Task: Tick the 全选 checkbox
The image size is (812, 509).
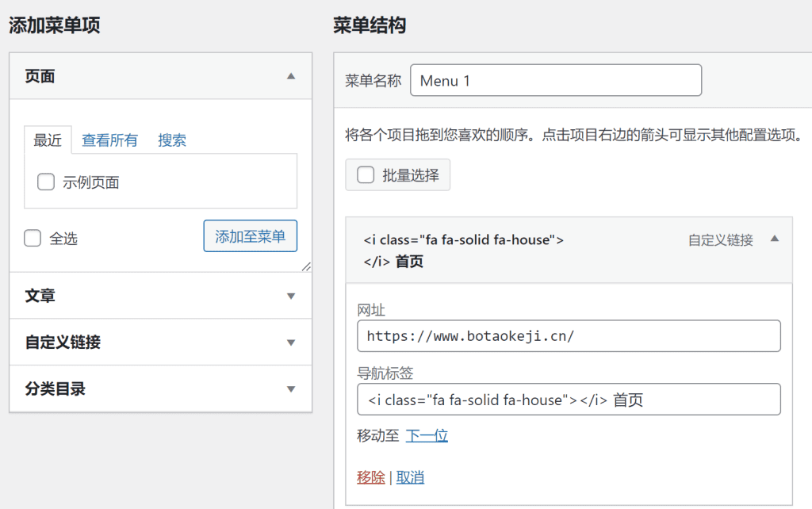Action: click(33, 238)
